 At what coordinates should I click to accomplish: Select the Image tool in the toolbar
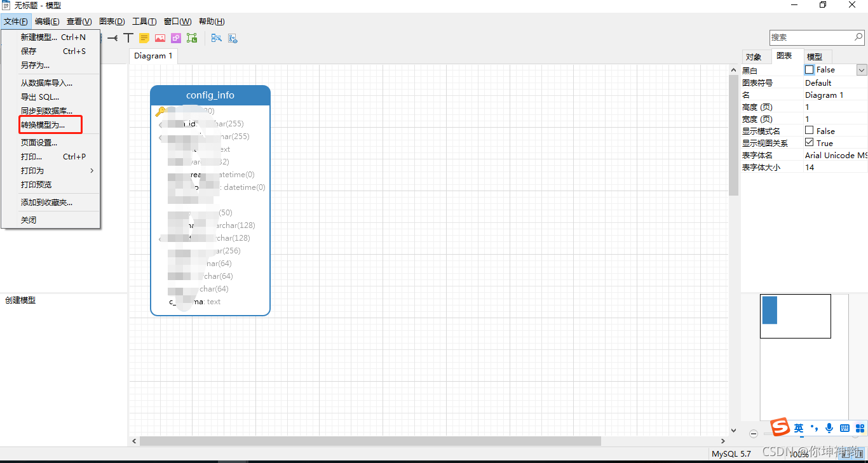[160, 38]
